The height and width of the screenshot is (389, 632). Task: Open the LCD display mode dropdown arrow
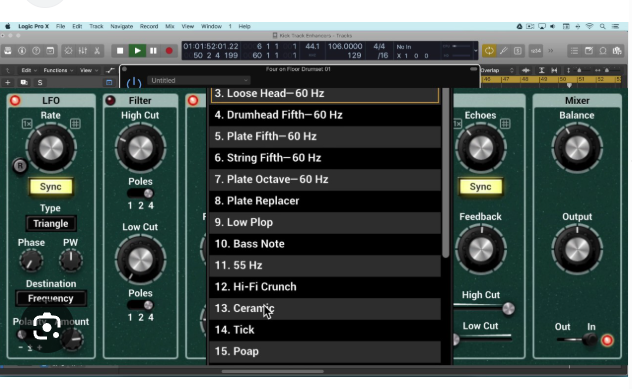(x=476, y=51)
